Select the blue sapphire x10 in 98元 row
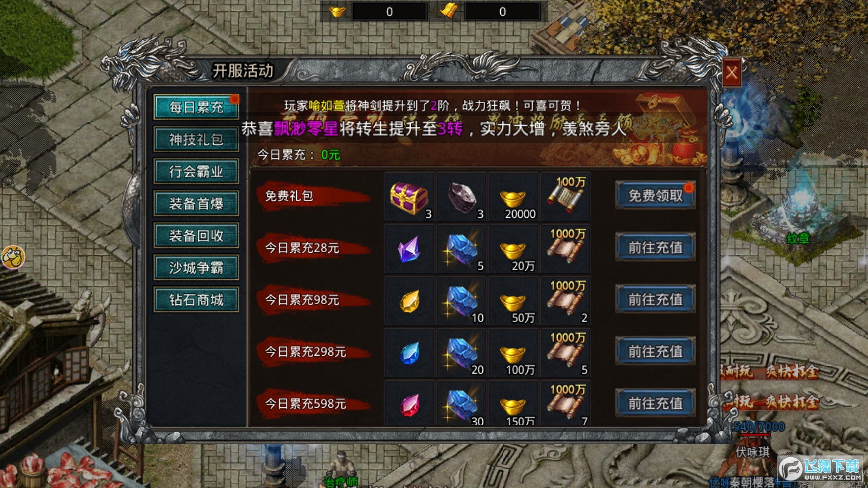The width and height of the screenshot is (868, 488). click(x=461, y=300)
